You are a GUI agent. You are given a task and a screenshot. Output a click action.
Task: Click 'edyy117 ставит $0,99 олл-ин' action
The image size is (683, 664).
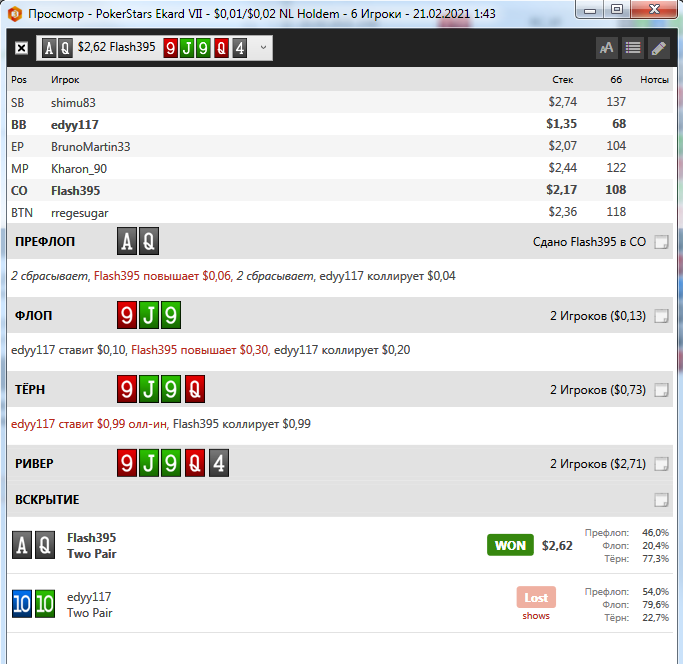point(89,424)
